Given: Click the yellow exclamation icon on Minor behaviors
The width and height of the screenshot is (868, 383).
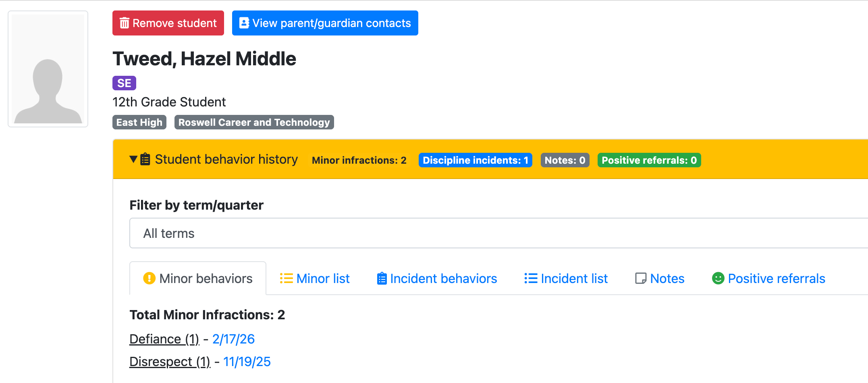Looking at the screenshot, I should (149, 278).
